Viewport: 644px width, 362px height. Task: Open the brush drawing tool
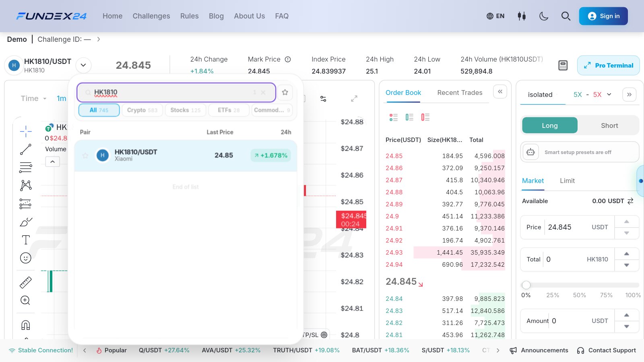pyautogui.click(x=26, y=222)
